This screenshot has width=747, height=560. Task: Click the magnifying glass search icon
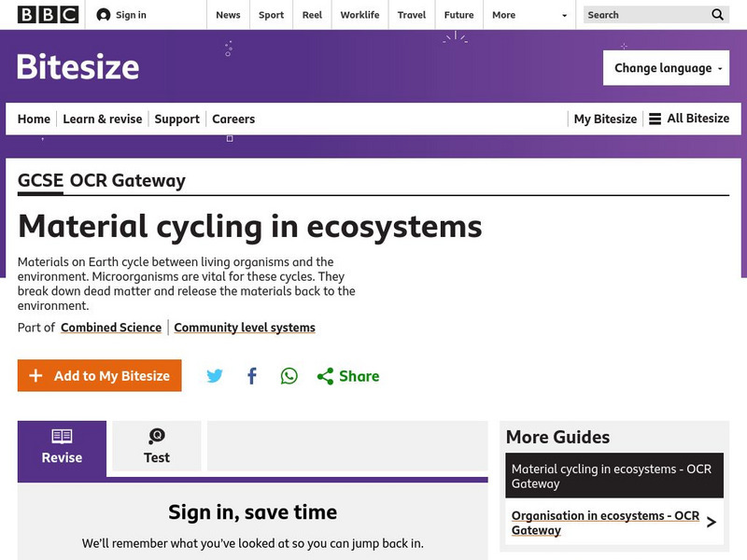(x=717, y=15)
